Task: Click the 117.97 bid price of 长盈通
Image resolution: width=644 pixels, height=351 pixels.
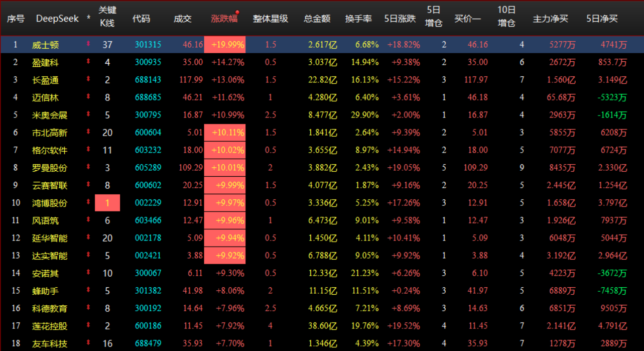Action: (476, 80)
